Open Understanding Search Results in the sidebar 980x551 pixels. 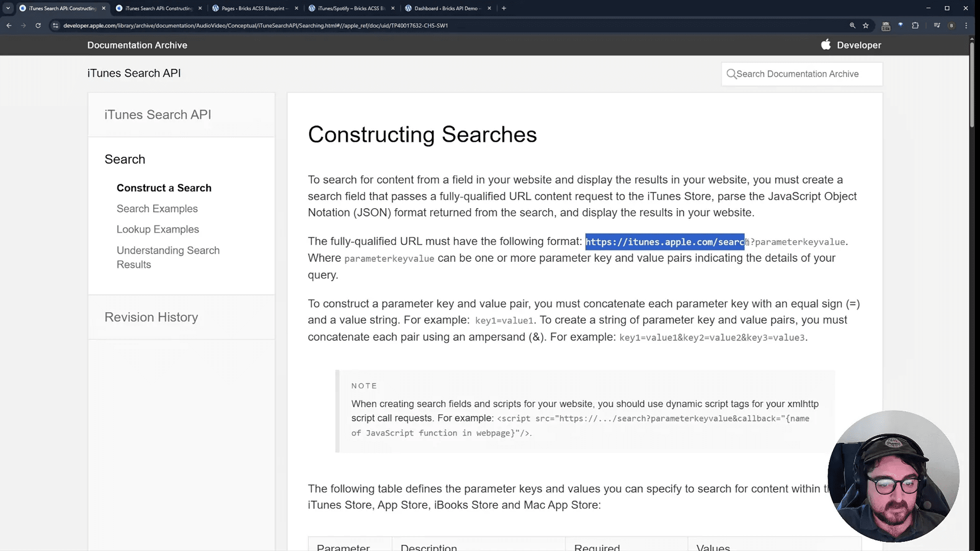[x=168, y=258]
